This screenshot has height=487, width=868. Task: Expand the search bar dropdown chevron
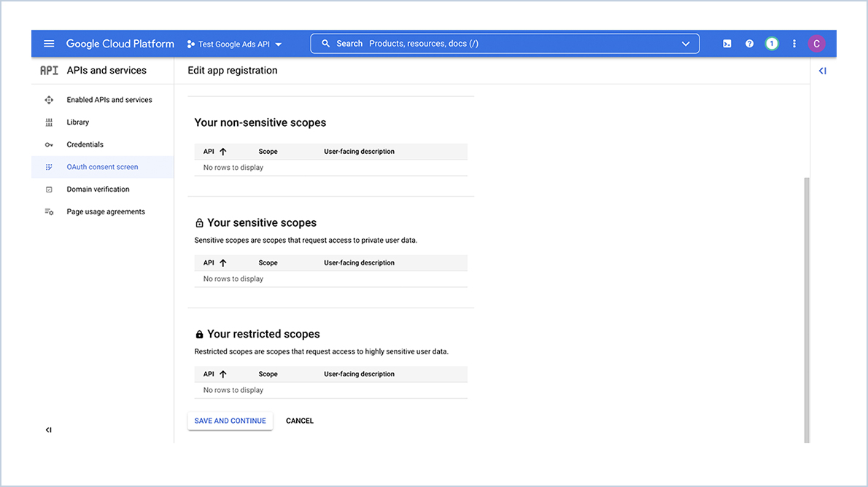[686, 43]
